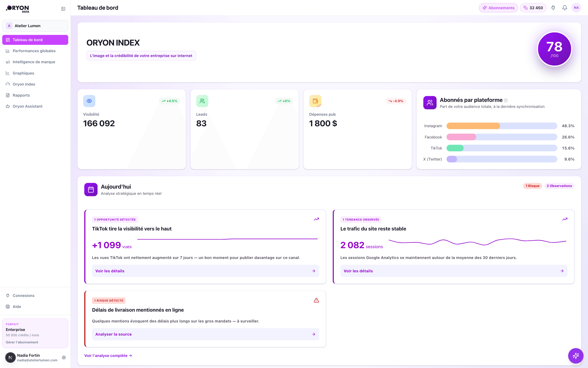Image resolution: width=588 pixels, height=368 pixels.
Task: Open Intelligence de marque
Action: pos(35,62)
